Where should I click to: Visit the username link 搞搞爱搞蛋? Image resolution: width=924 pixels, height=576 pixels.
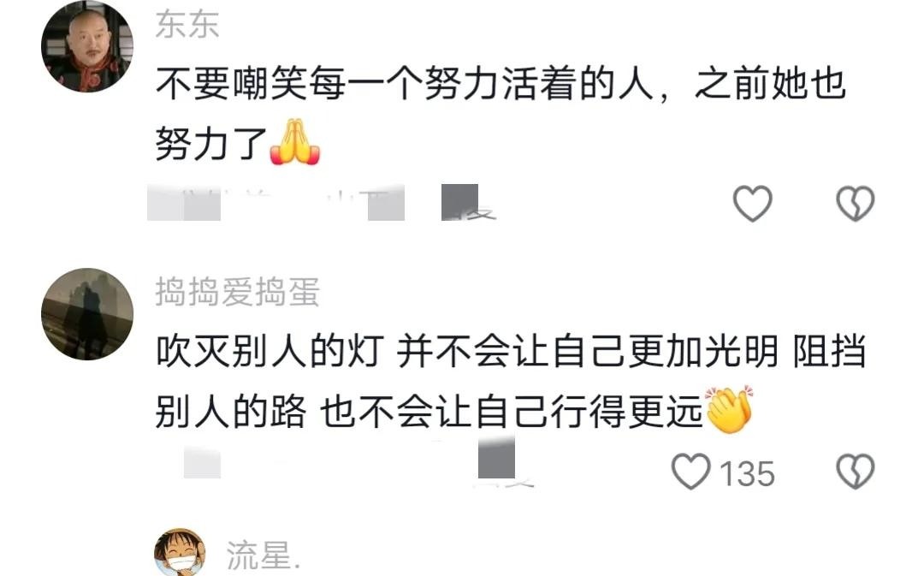point(238,293)
